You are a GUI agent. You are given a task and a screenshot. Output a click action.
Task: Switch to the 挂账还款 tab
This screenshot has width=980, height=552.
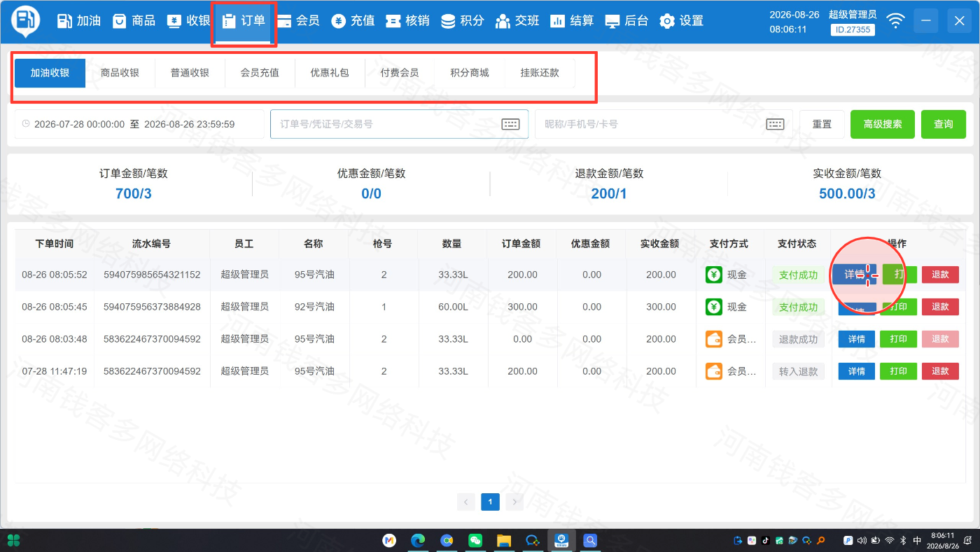coord(540,73)
